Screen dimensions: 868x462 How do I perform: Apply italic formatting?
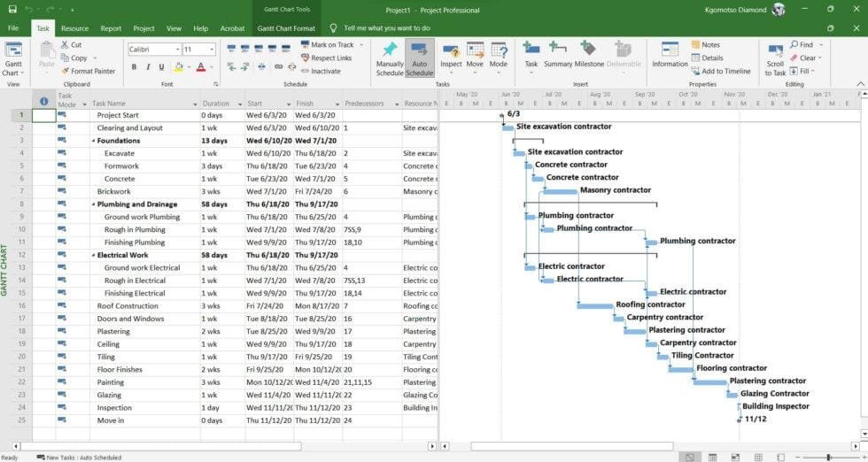[148, 67]
